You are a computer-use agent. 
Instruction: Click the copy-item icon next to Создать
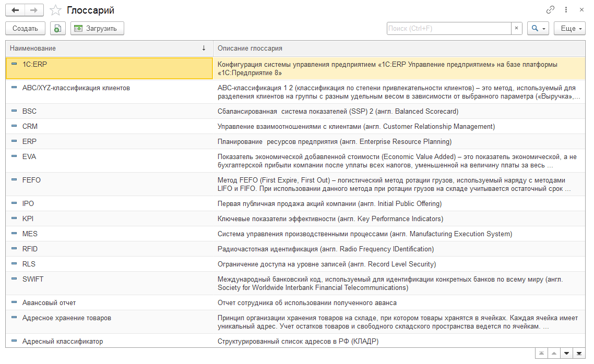click(58, 29)
